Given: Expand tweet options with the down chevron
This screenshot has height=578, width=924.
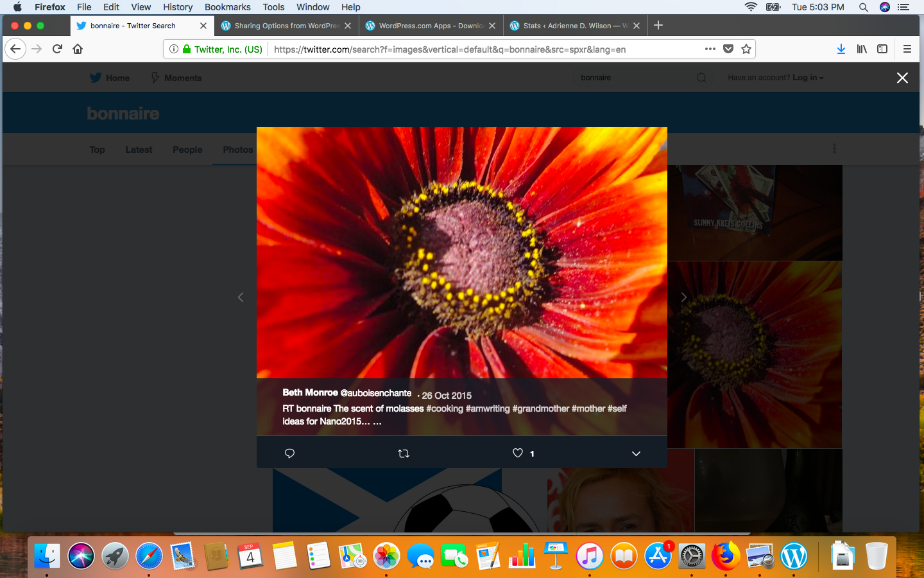Looking at the screenshot, I should pyautogui.click(x=636, y=453).
